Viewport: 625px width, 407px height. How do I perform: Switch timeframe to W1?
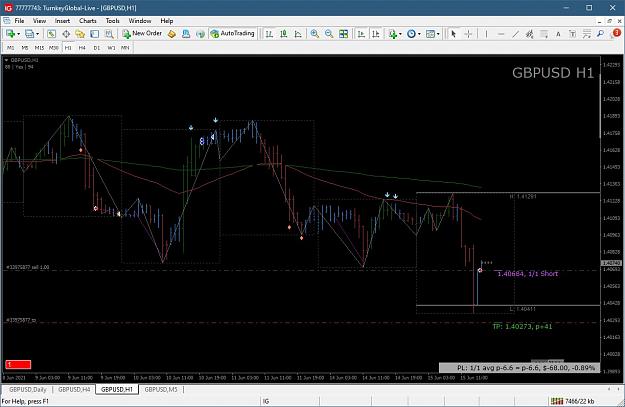click(111, 48)
